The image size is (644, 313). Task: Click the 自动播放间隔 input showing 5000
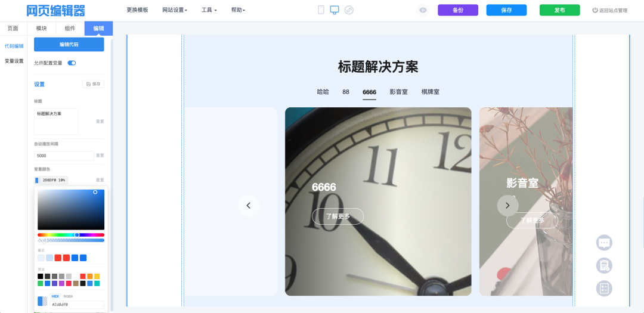tap(64, 156)
